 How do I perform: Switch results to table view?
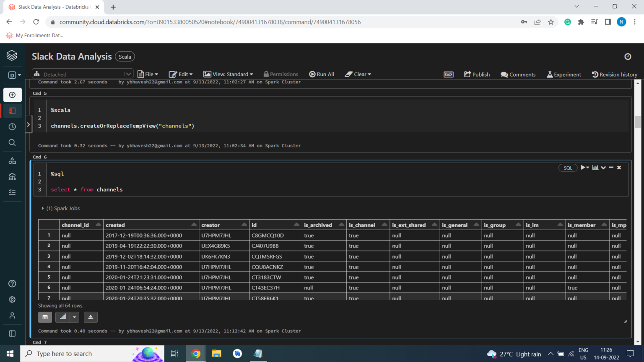tap(45, 317)
